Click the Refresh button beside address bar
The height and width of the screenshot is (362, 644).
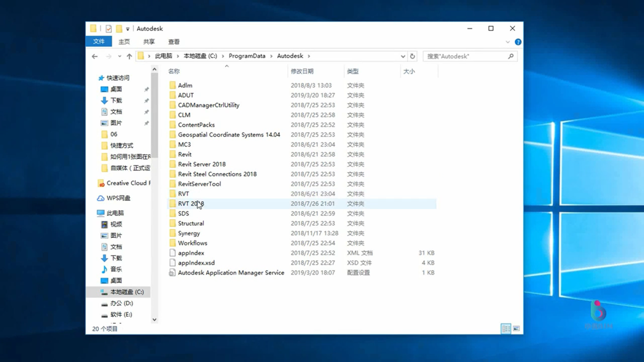(x=413, y=56)
